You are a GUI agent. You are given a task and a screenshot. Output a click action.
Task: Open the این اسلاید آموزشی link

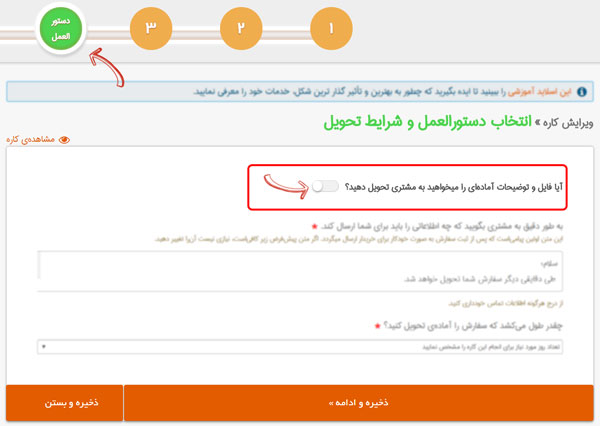pos(540,92)
